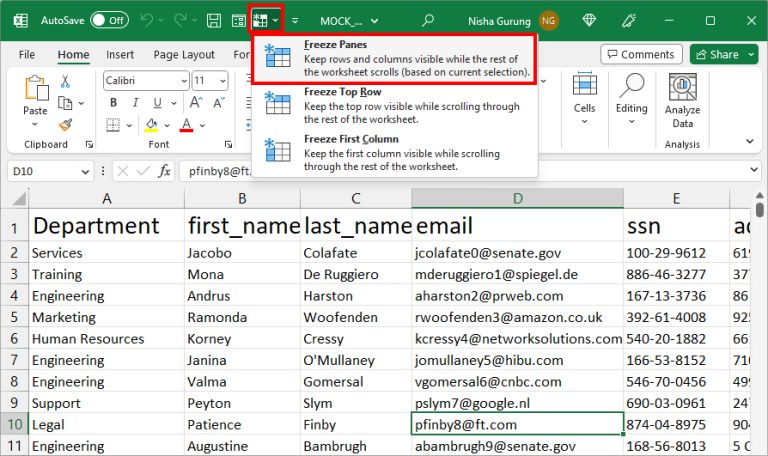Viewport: 768px width, 456px height.
Task: Apply the red font color swatch
Action: pos(186,126)
